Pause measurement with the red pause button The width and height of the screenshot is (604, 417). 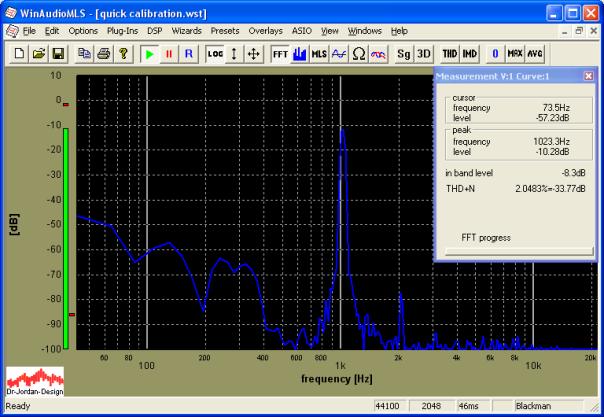pos(169,53)
